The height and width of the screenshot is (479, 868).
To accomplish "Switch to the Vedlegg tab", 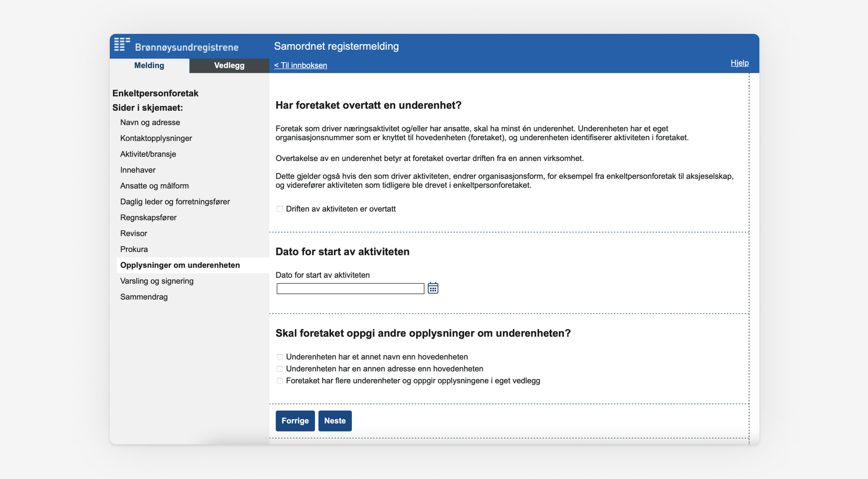I will click(229, 66).
